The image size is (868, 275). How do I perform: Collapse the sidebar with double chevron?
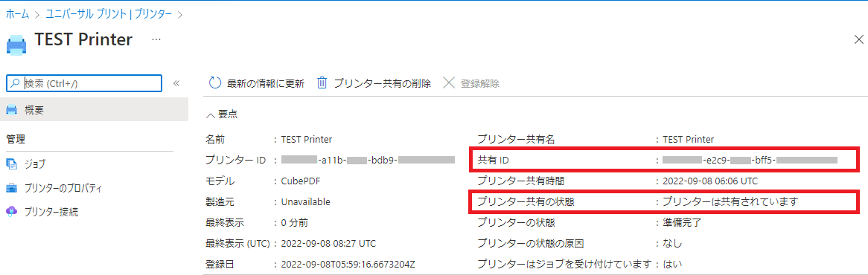176,83
